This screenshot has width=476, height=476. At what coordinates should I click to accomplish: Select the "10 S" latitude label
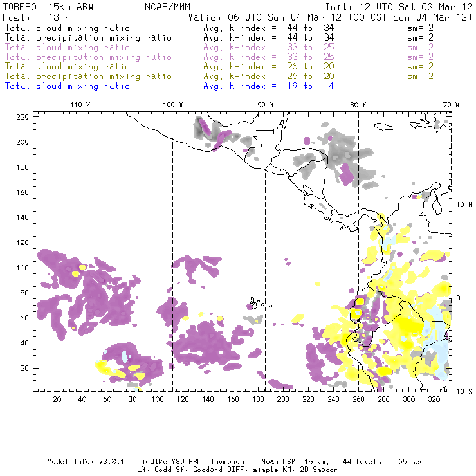464,391
